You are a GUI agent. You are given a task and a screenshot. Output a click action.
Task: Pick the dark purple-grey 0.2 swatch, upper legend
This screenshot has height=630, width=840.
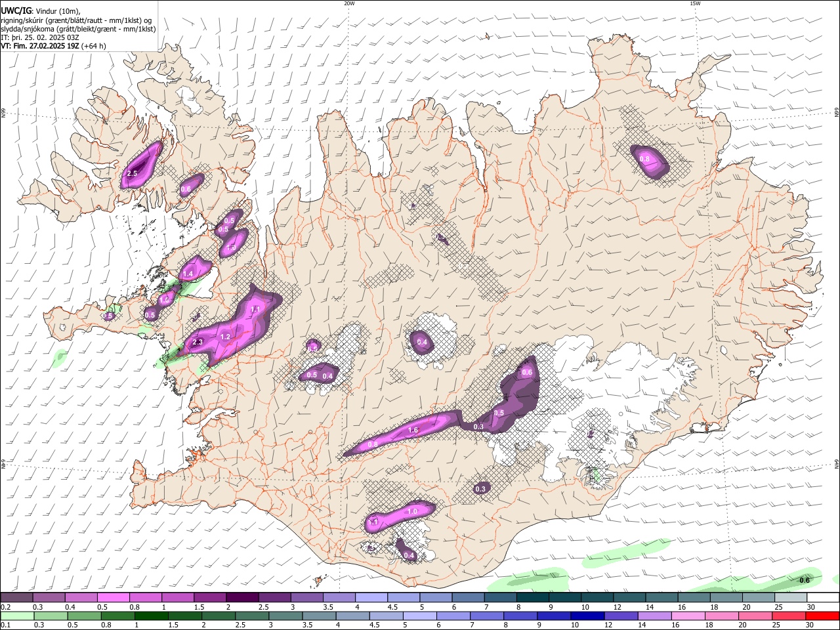pyautogui.click(x=17, y=597)
